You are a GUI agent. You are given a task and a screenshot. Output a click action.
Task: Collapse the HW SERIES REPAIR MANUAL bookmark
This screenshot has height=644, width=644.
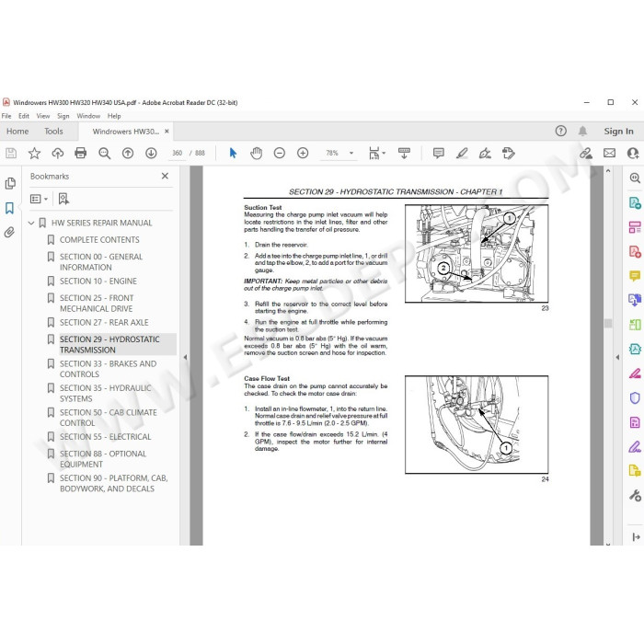coord(31,223)
